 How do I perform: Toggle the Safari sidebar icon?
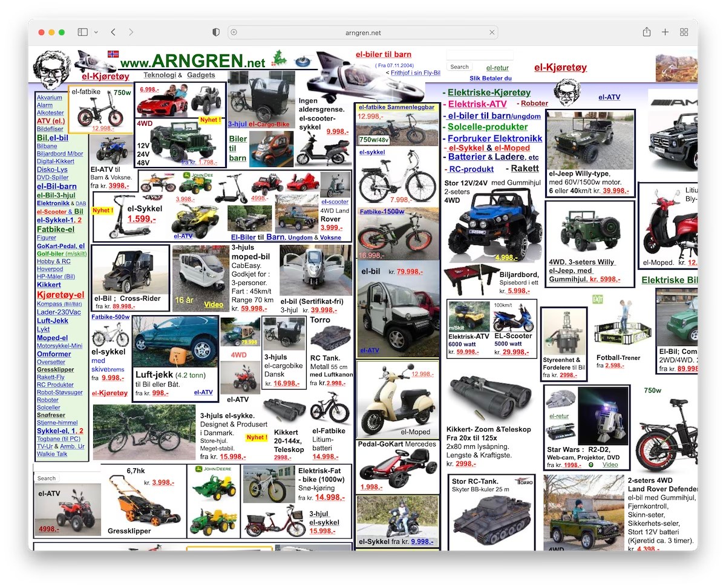tap(83, 32)
